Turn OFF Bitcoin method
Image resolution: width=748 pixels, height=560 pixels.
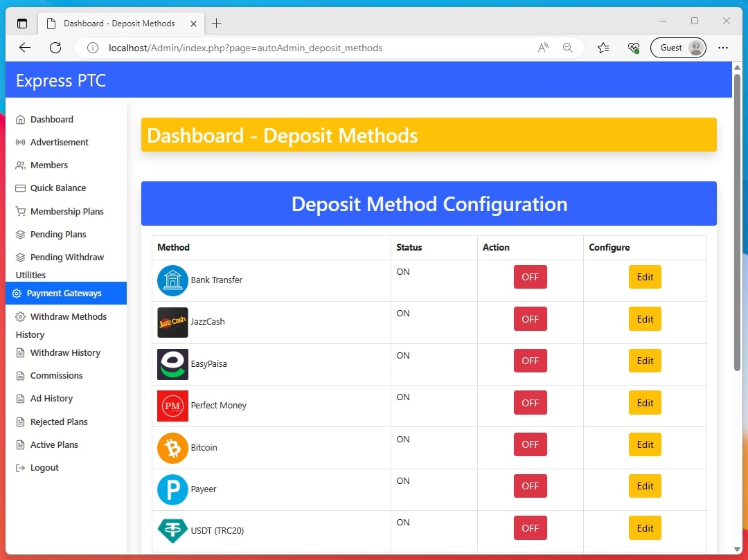[x=530, y=444]
